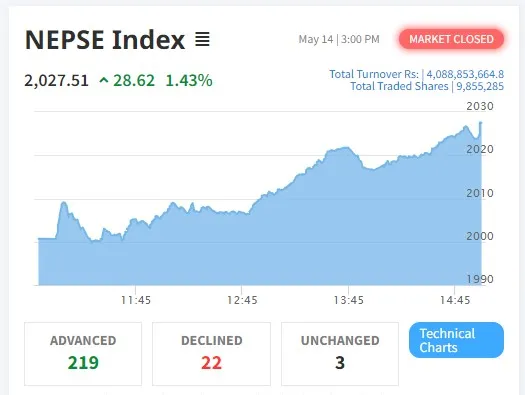Click the MARKET CLOSED status badge
Viewport: 525px width, 395px height.
[451, 39]
